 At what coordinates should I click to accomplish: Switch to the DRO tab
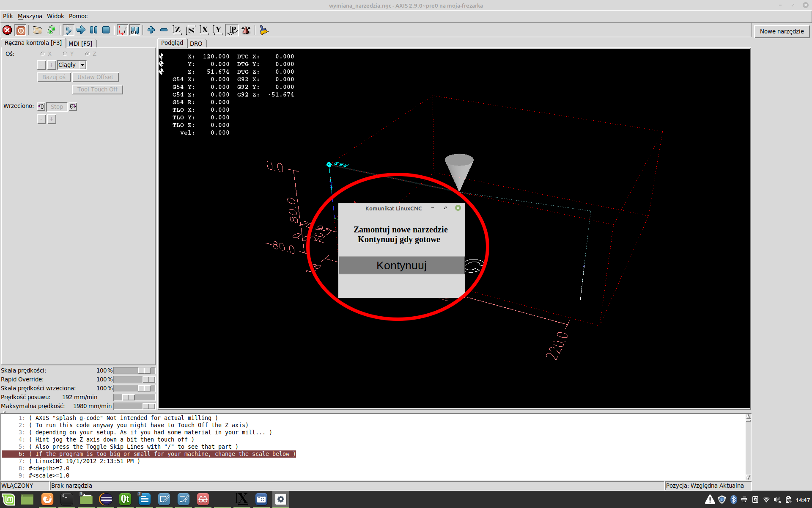(196, 43)
